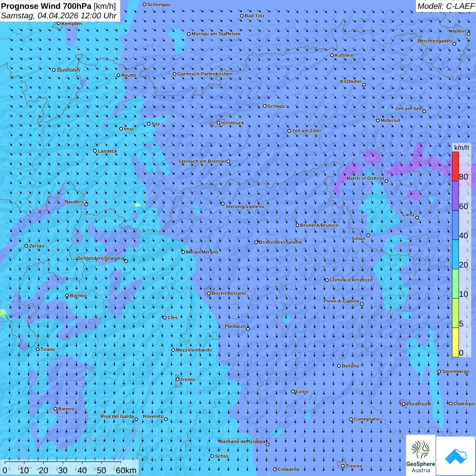Click the Kufstein city label
The image size is (476, 476).
[x=344, y=55]
